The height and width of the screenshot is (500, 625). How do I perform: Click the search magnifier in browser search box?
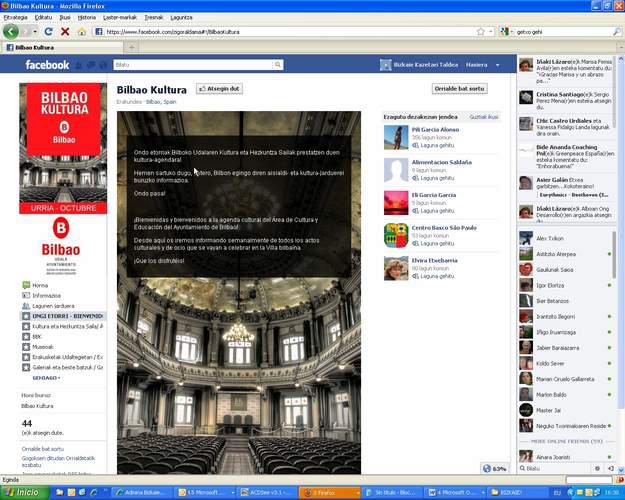coord(617,32)
